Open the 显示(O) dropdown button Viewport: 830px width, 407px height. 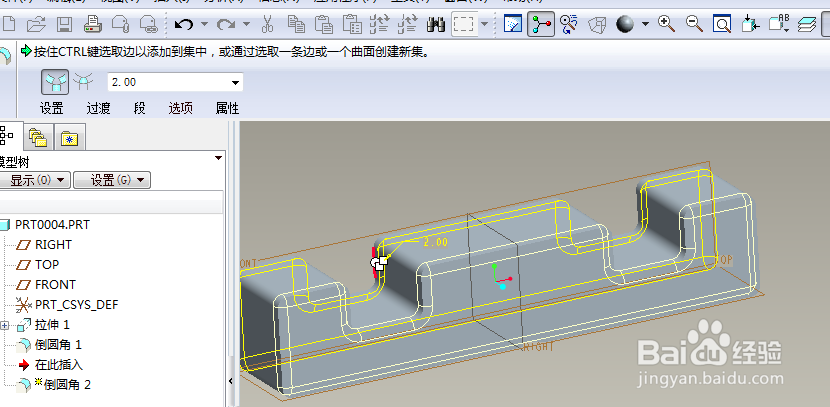(x=35, y=180)
